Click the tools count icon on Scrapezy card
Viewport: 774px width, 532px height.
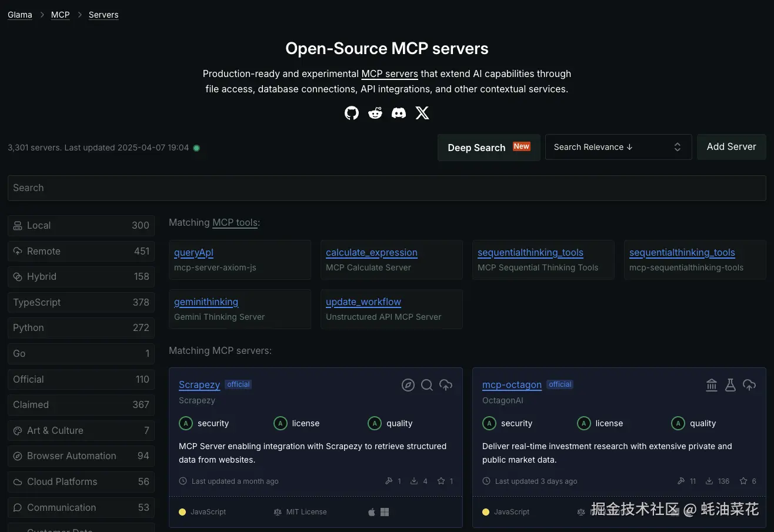(389, 481)
